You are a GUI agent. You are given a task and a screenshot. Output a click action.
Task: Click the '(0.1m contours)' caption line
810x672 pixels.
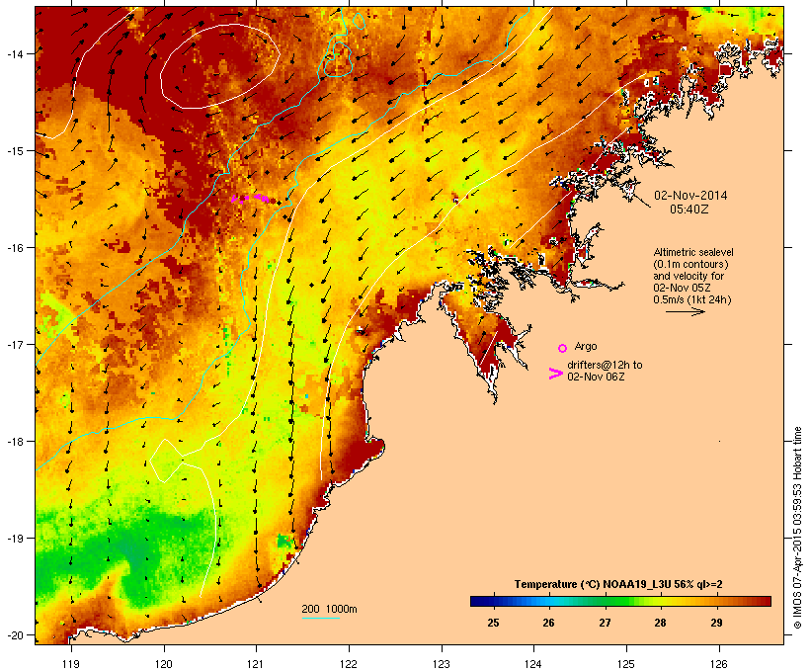click(690, 264)
